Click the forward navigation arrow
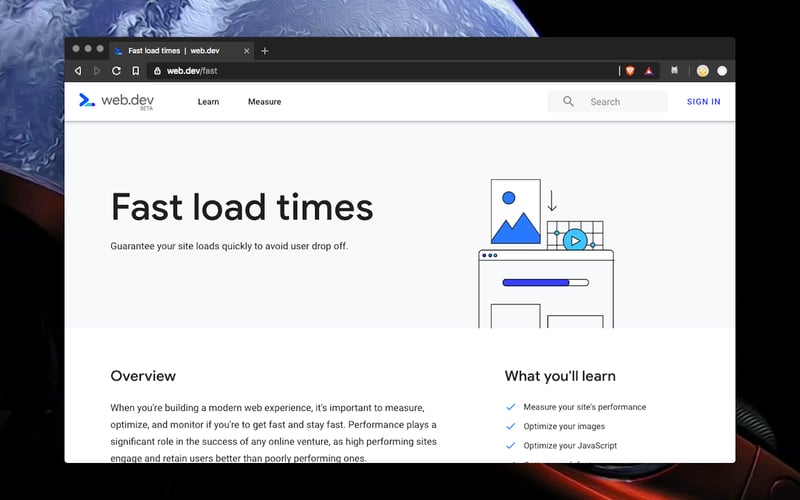This screenshot has height=500, width=800. pyautogui.click(x=97, y=71)
